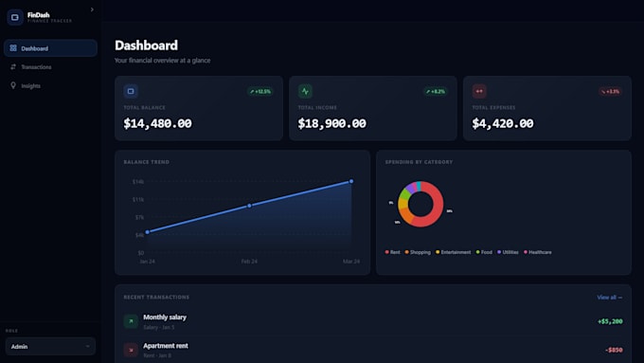Click the Total Income pulse icon

coord(305,91)
